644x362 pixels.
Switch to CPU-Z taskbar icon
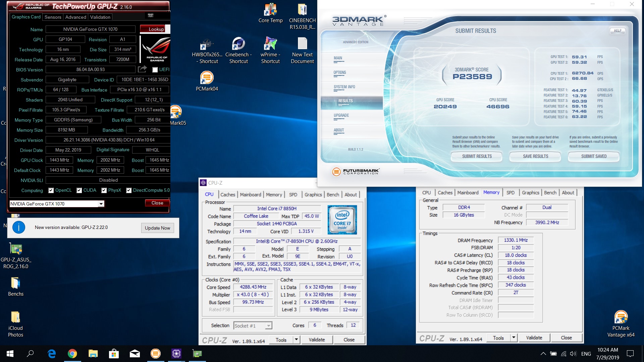tap(176, 354)
